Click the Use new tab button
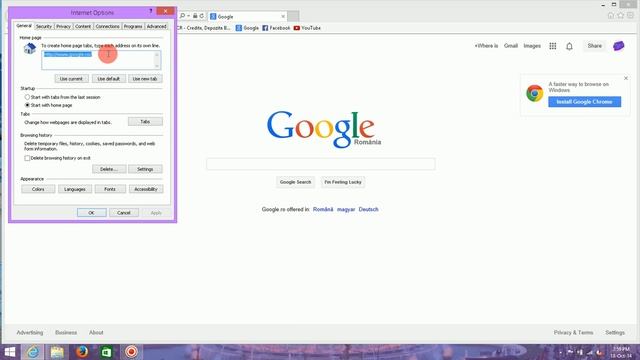This screenshot has width=640, height=360. pyautogui.click(x=145, y=79)
